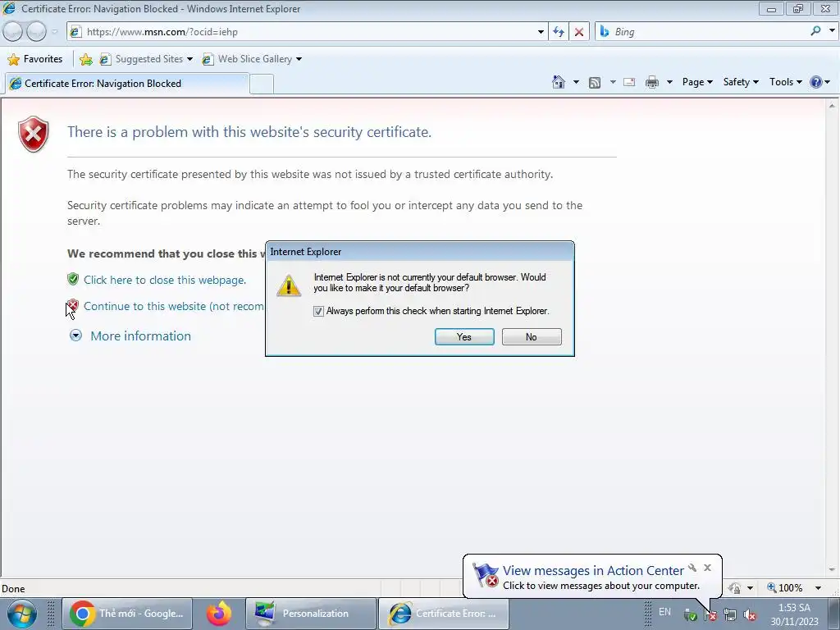Click the Windows Start orb
This screenshot has width=840, height=630.
click(x=21, y=614)
